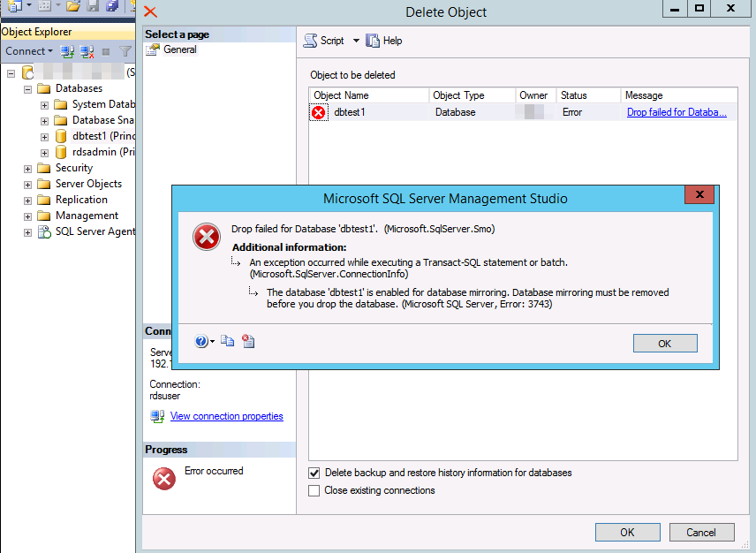756x553 pixels.
Task: Expand the Management tree node
Action: [x=28, y=216]
